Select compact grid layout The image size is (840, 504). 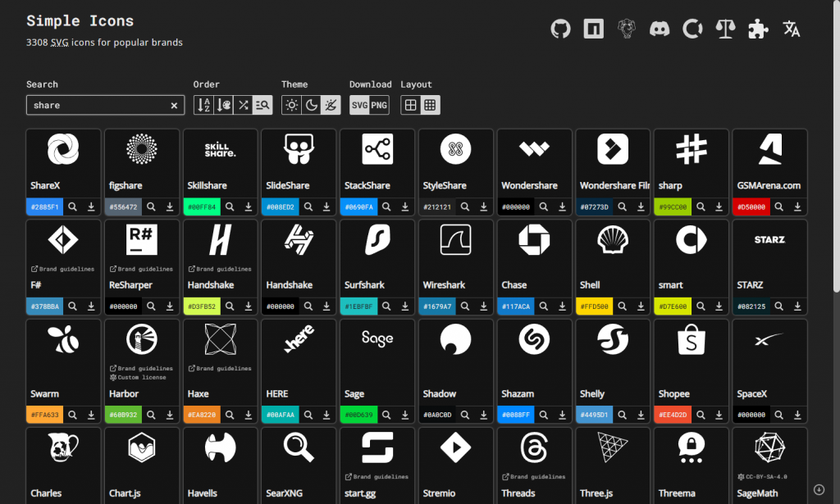tap(430, 105)
